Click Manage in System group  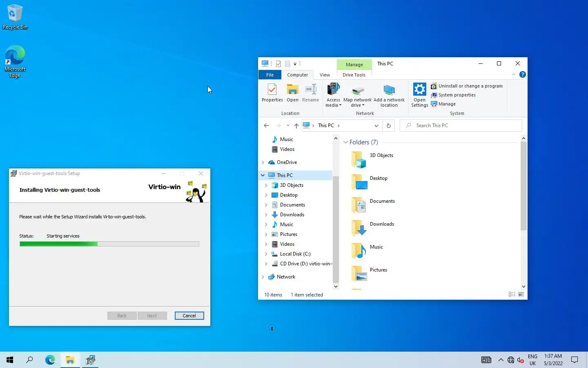click(443, 104)
